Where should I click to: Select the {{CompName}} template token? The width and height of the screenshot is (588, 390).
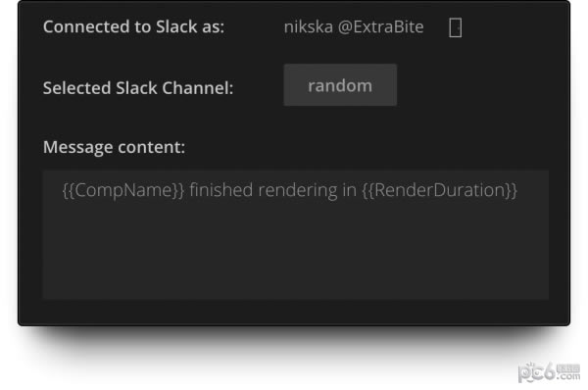point(123,190)
